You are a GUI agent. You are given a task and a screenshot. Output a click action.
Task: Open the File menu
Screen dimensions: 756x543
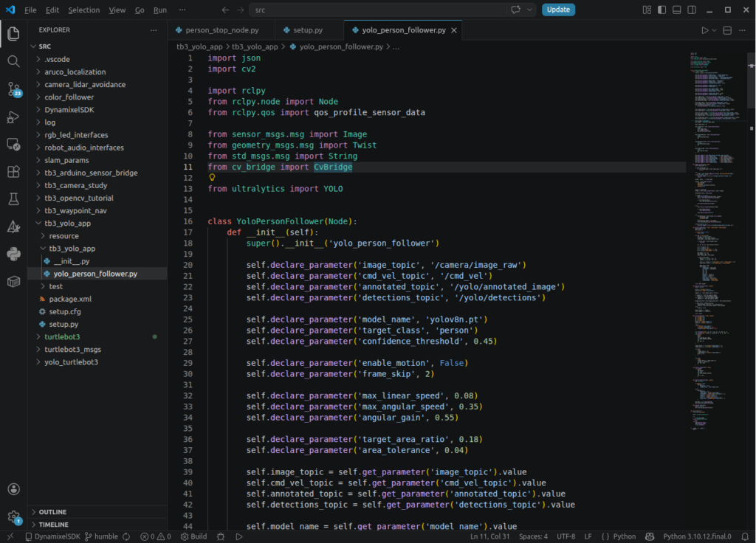pyautogui.click(x=30, y=10)
